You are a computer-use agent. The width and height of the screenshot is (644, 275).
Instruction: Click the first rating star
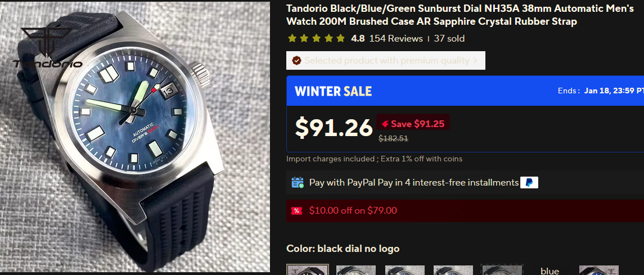point(292,39)
